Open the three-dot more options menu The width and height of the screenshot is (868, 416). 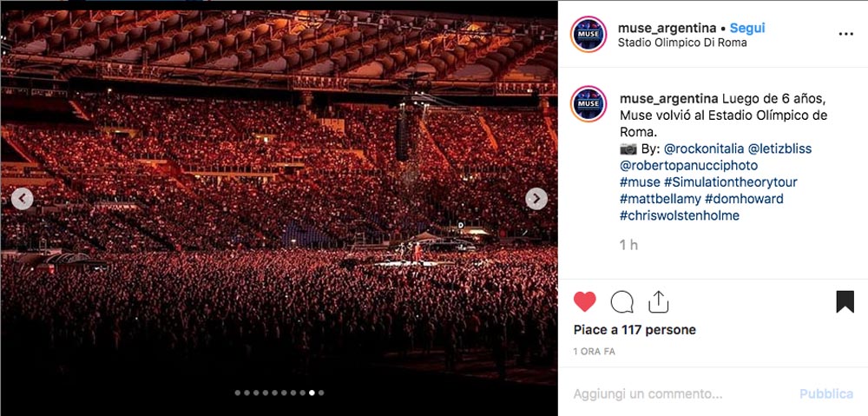coord(845,34)
